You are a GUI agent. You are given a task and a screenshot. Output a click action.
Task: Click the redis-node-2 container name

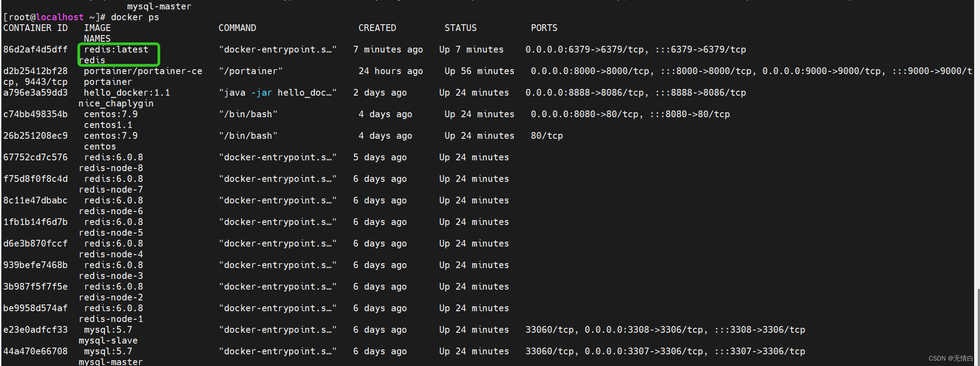click(x=111, y=297)
